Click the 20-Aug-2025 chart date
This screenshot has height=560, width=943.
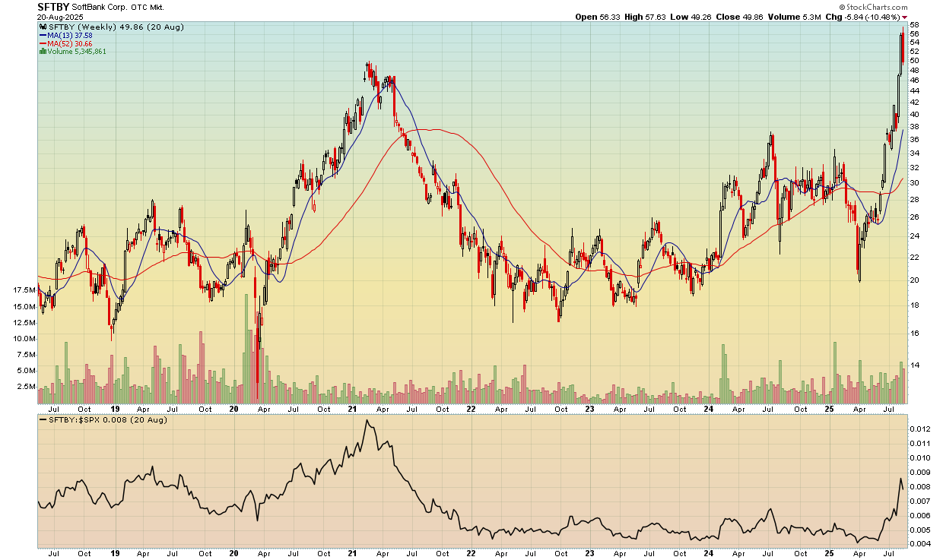click(59, 17)
